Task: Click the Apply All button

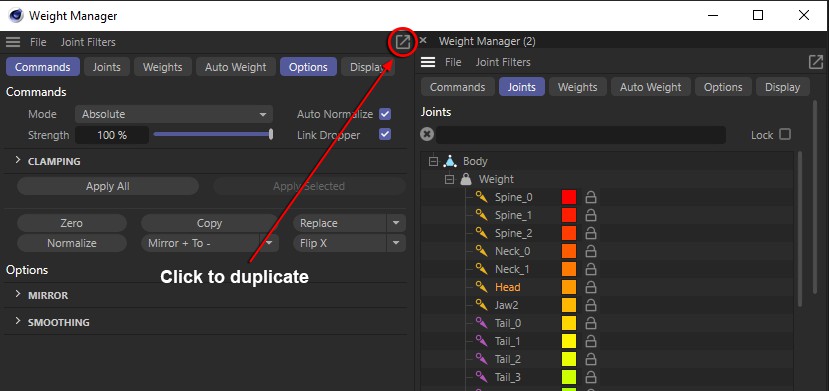Action: (x=108, y=186)
